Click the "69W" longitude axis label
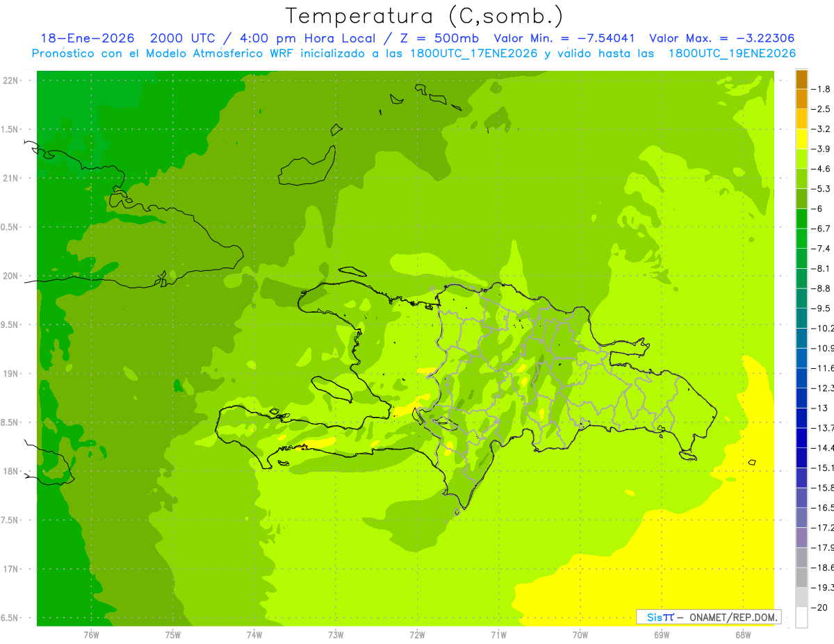 [662, 634]
